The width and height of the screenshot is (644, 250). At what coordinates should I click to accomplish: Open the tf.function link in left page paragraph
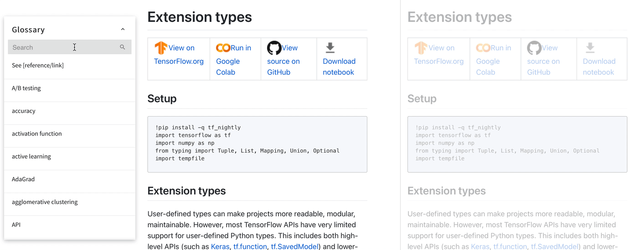[250, 246]
